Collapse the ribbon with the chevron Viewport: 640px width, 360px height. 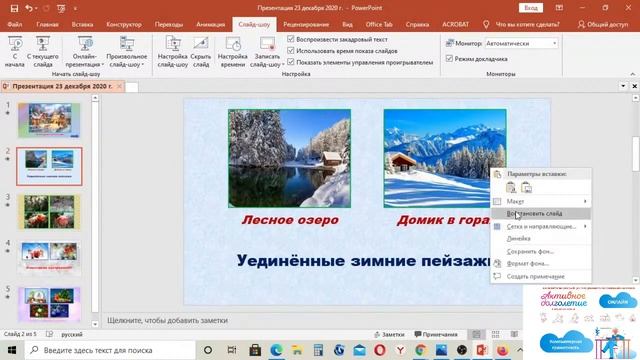[633, 74]
